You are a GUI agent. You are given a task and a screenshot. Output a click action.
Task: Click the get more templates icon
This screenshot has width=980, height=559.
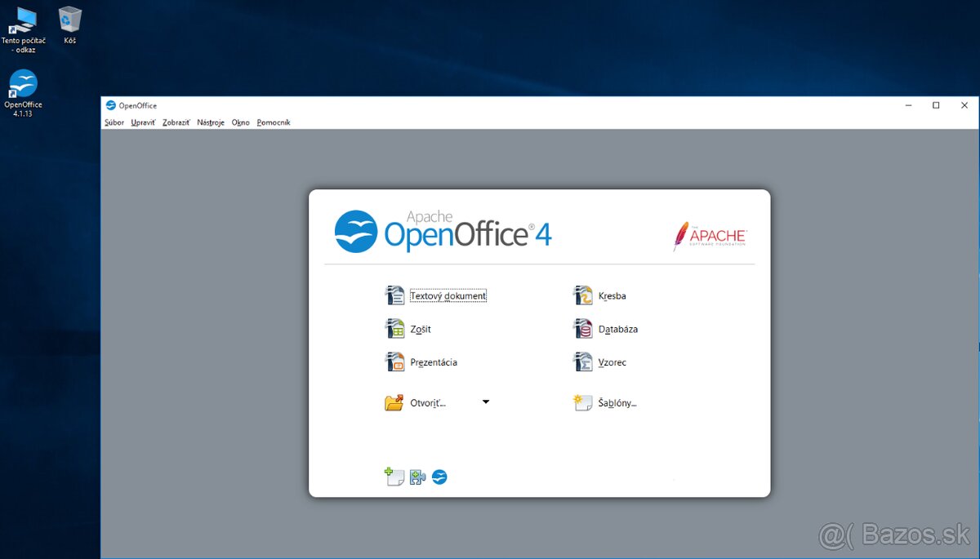tap(394, 477)
